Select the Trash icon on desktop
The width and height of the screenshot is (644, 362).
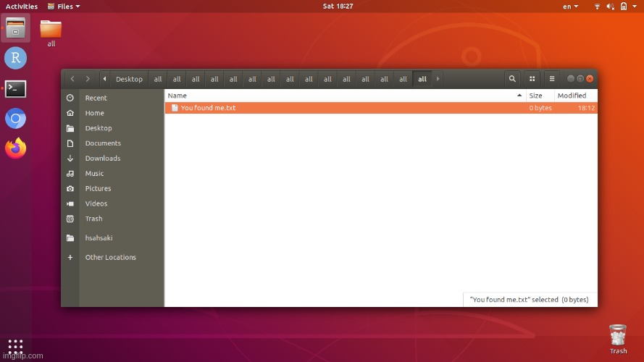coord(618,339)
